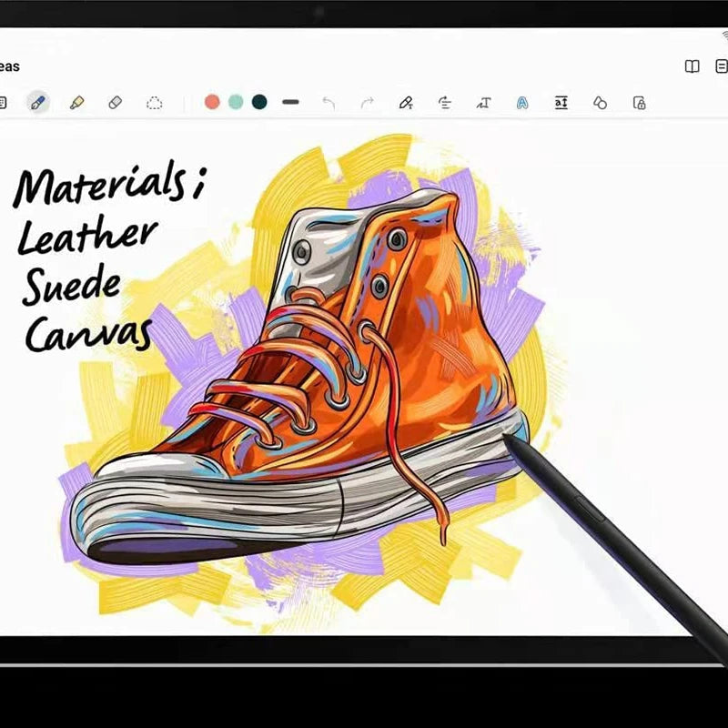The height and width of the screenshot is (728, 728).
Task: Select the Lasso selection tool
Action: pos(154,103)
